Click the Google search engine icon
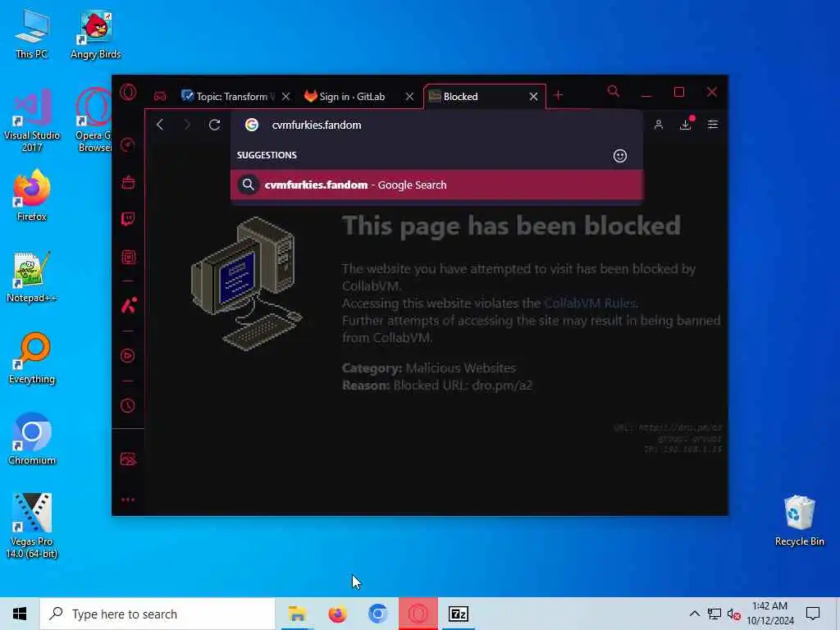840x630 pixels. click(x=252, y=125)
